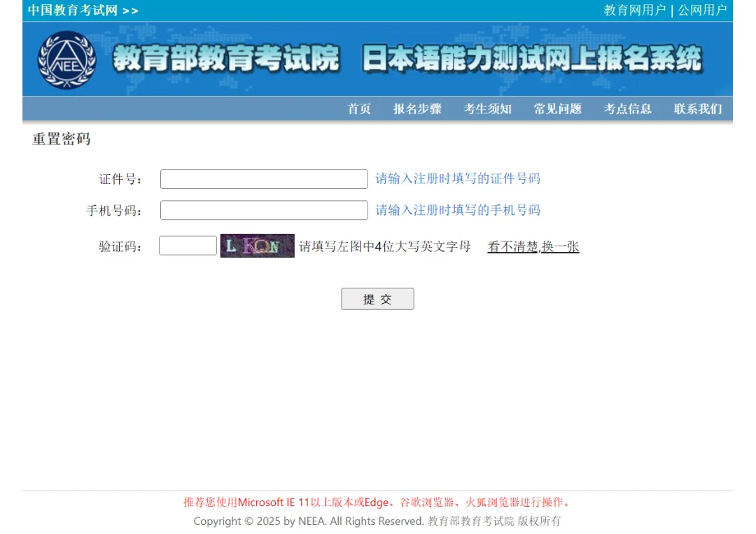
Task: Click the NEEA logo emblem
Action: tap(66, 59)
